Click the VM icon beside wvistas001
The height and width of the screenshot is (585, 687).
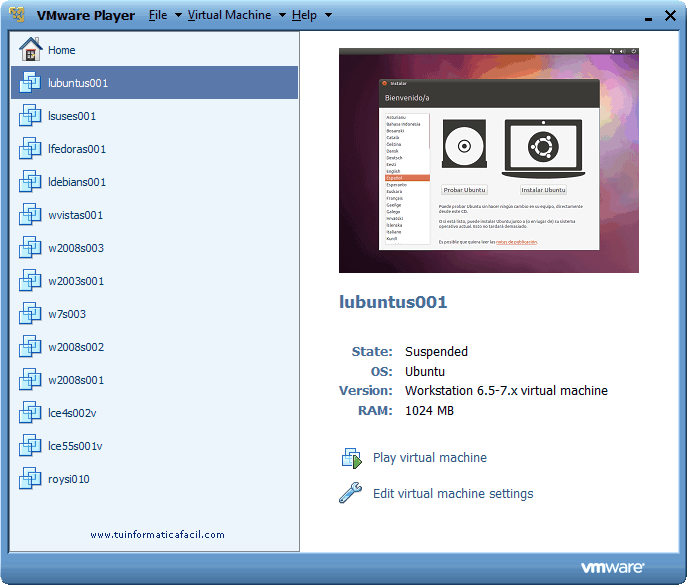tap(30, 214)
